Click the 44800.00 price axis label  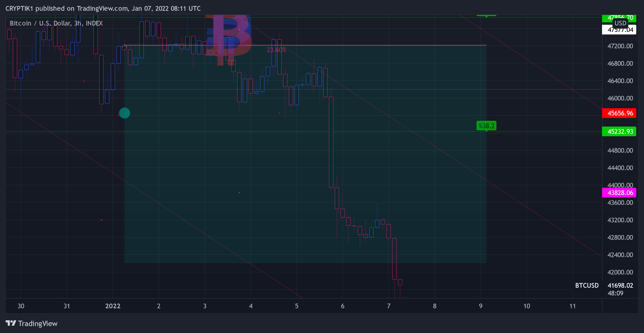[x=620, y=150]
